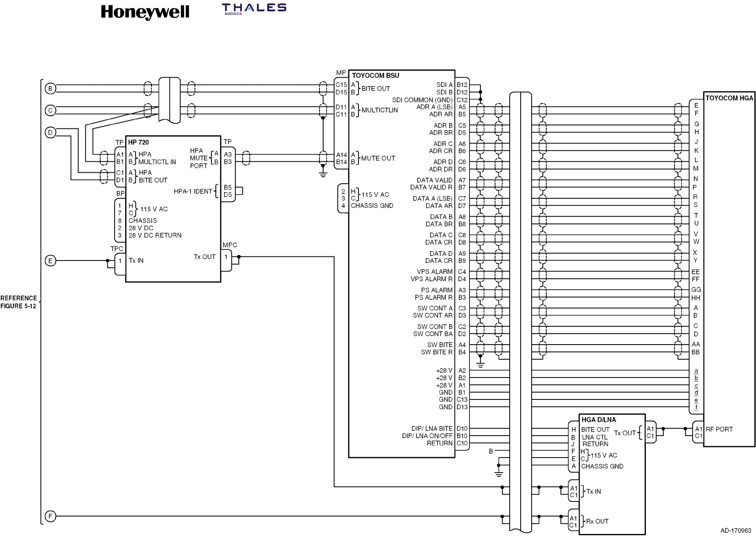Click pin C15 on the BSU MP connector
Screen dimensions: 756x536
point(341,85)
